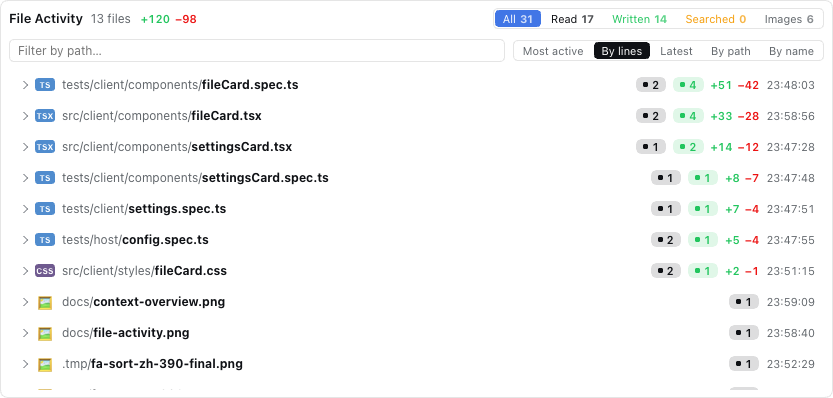Click write count badge on settings.spec.ts
Screen dimensions: 833x398
tap(703, 209)
